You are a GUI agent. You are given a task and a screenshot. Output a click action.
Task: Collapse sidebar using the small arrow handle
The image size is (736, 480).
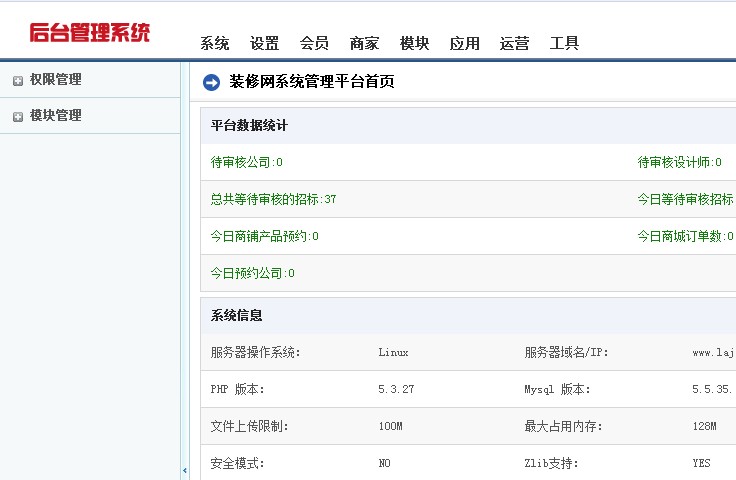pyautogui.click(x=184, y=470)
